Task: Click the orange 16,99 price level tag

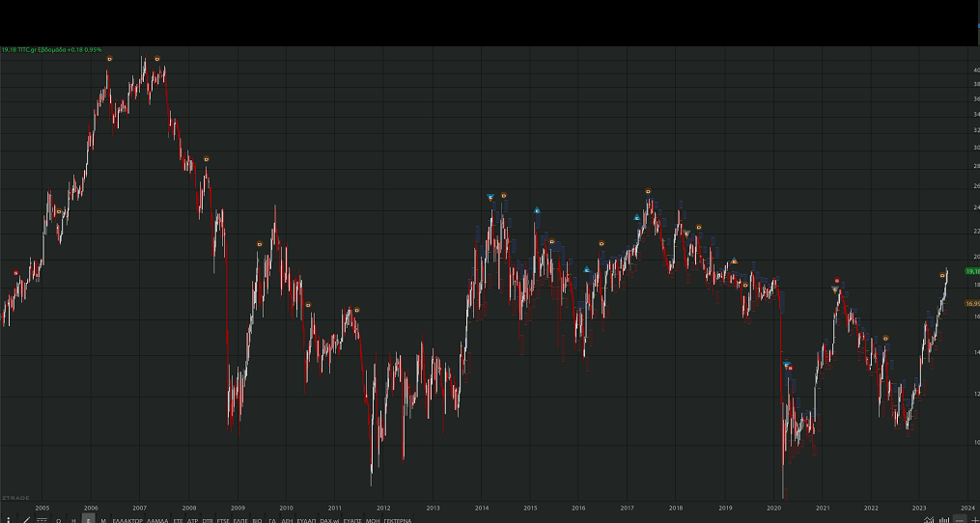Action: point(972,304)
